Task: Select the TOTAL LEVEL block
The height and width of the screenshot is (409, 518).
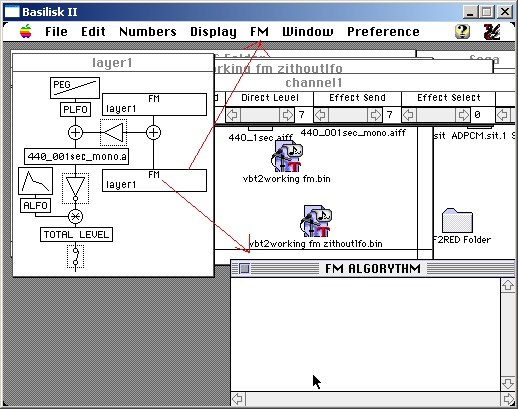Action: (x=76, y=235)
